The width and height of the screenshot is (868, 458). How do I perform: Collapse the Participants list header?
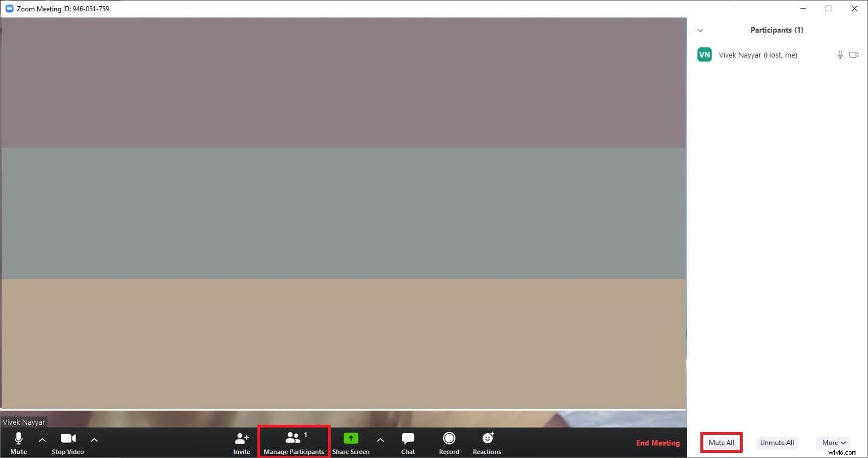click(700, 30)
